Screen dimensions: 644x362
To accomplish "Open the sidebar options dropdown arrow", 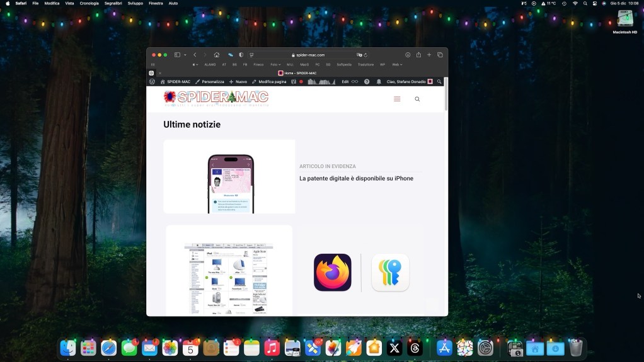I will pos(185,55).
